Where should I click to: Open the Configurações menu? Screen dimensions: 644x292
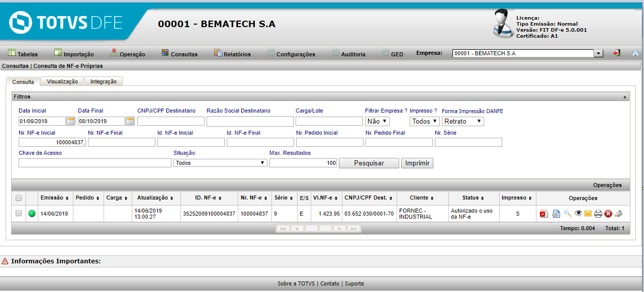point(291,54)
